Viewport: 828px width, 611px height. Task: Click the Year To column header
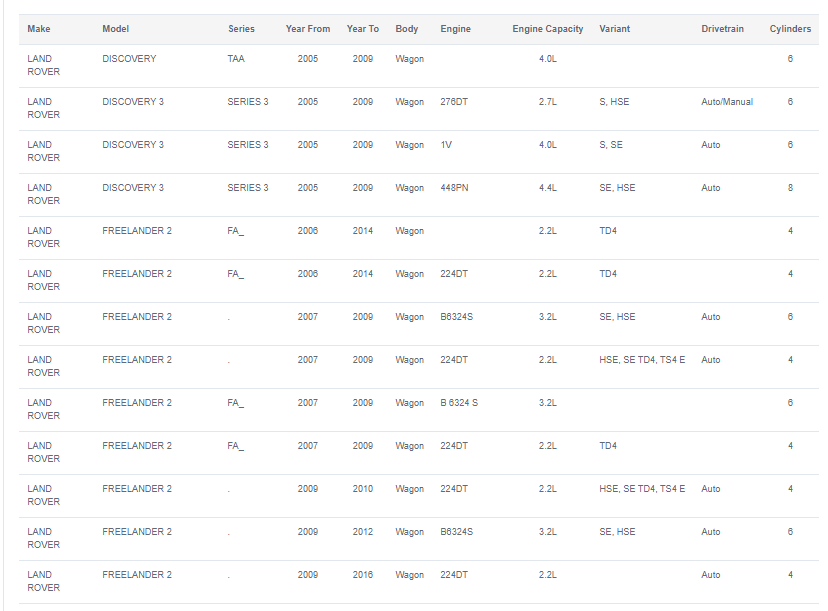(x=363, y=29)
